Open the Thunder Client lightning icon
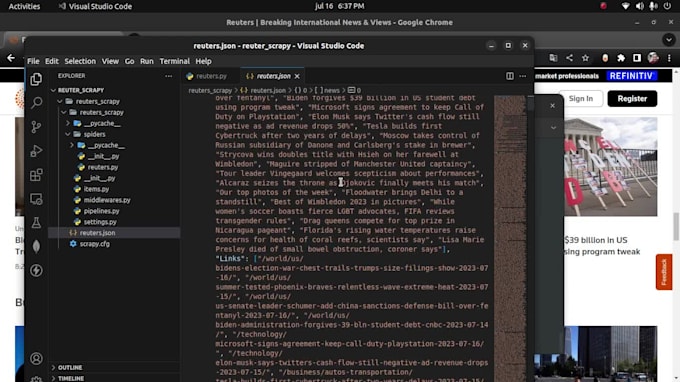This screenshot has height=382, width=680. point(36,271)
